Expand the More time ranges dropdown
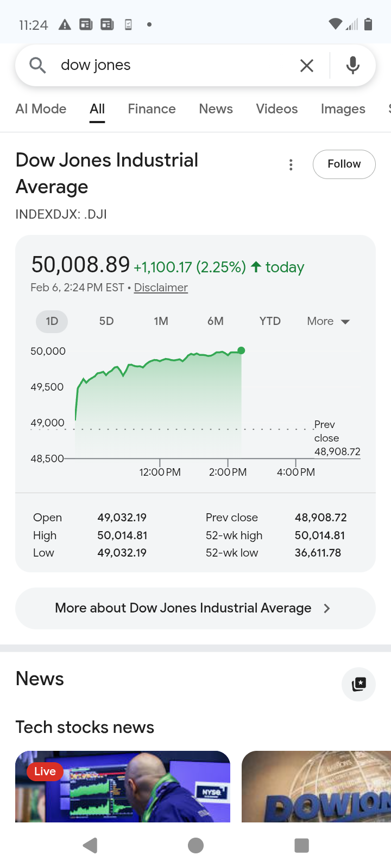 pyautogui.click(x=328, y=321)
